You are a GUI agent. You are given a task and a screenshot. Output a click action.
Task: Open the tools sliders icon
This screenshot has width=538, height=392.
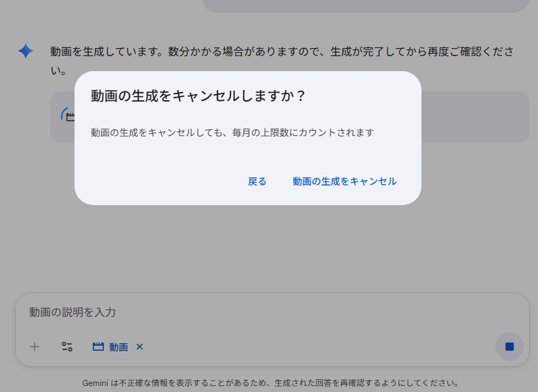click(67, 347)
